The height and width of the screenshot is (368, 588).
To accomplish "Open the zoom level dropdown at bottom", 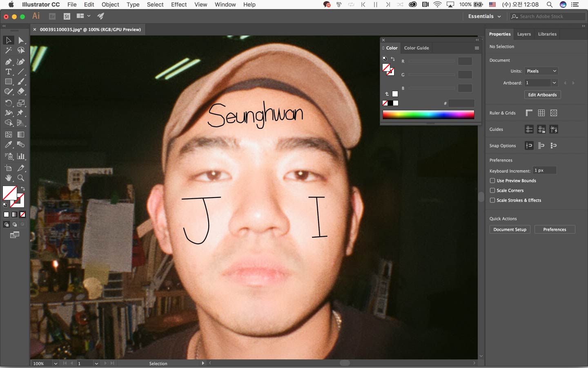I will tap(56, 363).
